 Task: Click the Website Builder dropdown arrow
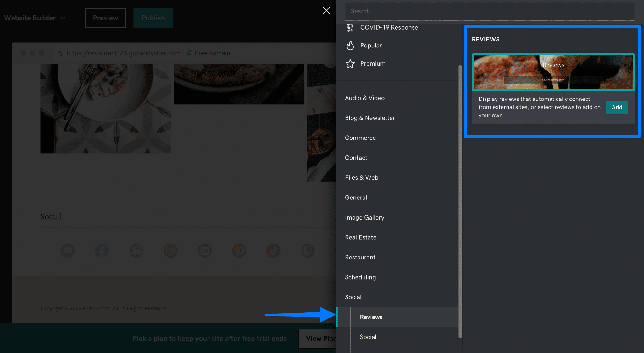coord(63,18)
